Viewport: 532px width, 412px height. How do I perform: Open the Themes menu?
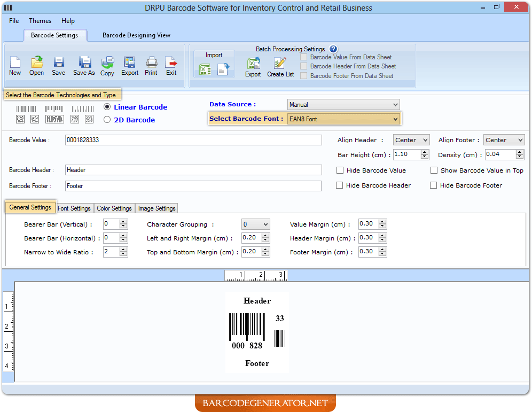point(40,21)
